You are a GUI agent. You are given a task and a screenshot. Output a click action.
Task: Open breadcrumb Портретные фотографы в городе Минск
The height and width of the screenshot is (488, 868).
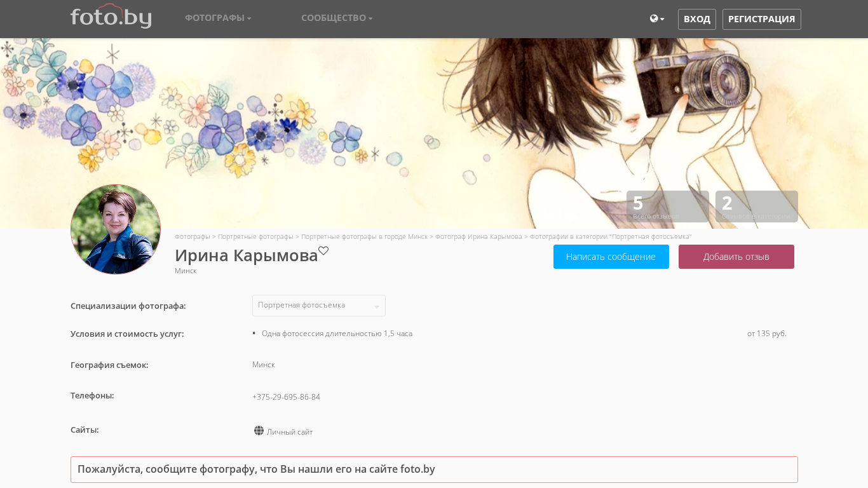364,236
